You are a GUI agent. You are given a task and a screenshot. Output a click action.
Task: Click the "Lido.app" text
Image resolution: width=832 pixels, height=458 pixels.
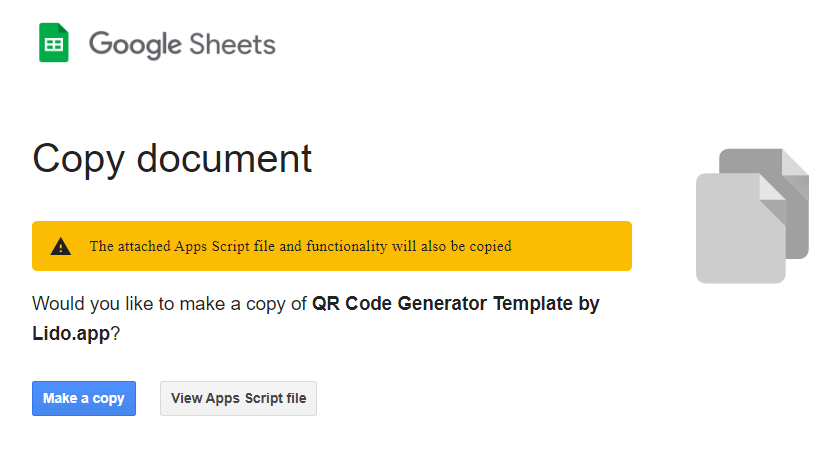(x=71, y=334)
